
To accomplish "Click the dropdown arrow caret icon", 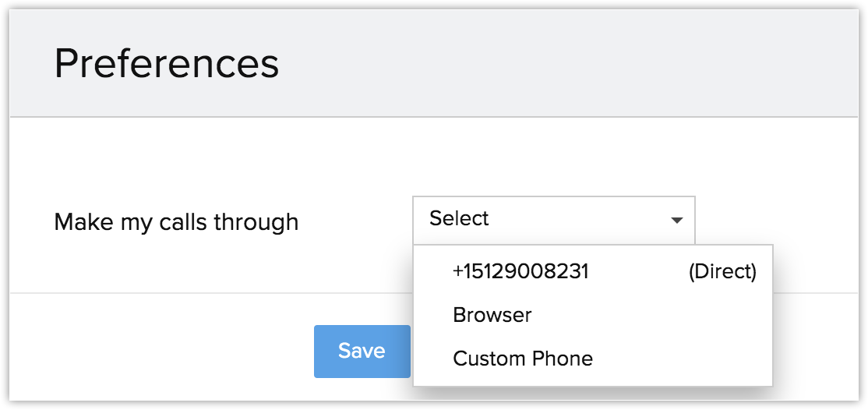I will [676, 220].
